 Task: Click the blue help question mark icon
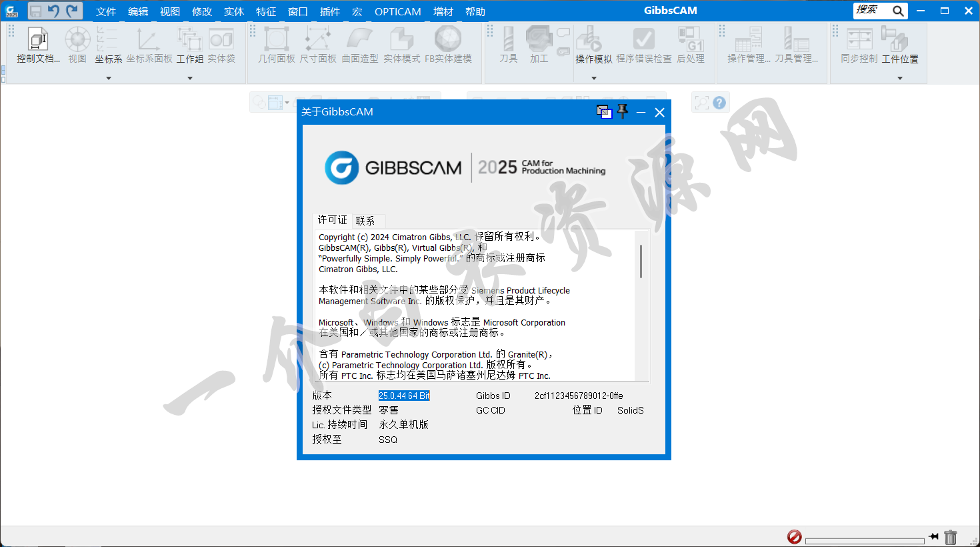tap(719, 103)
